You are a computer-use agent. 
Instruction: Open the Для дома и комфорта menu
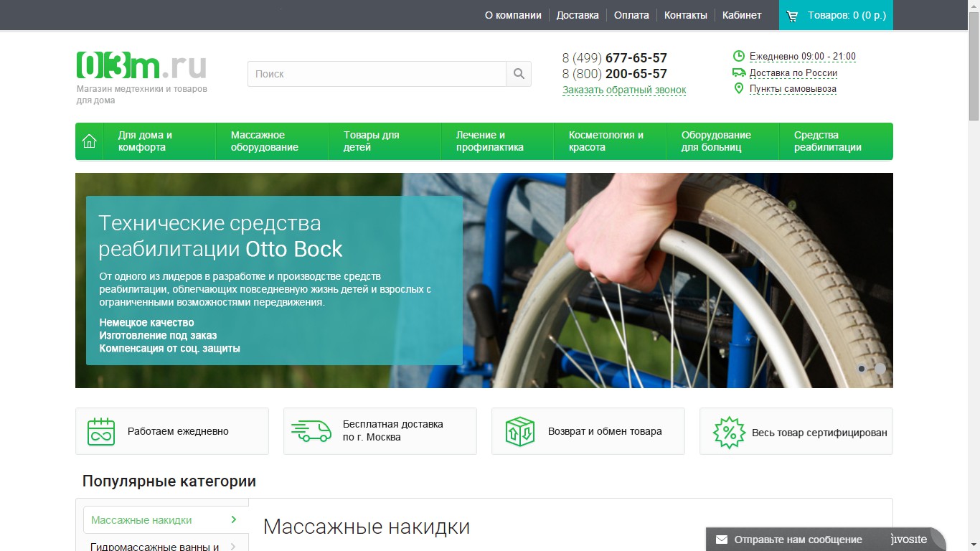(159, 141)
